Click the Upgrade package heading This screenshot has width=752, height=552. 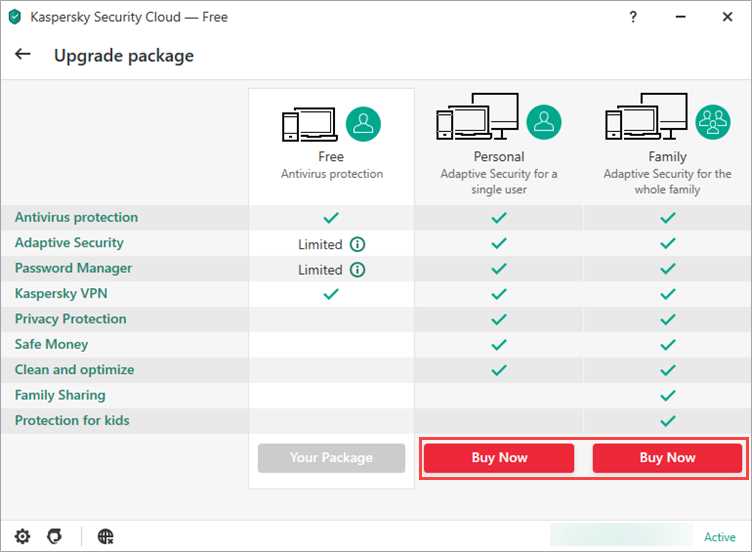(x=124, y=56)
